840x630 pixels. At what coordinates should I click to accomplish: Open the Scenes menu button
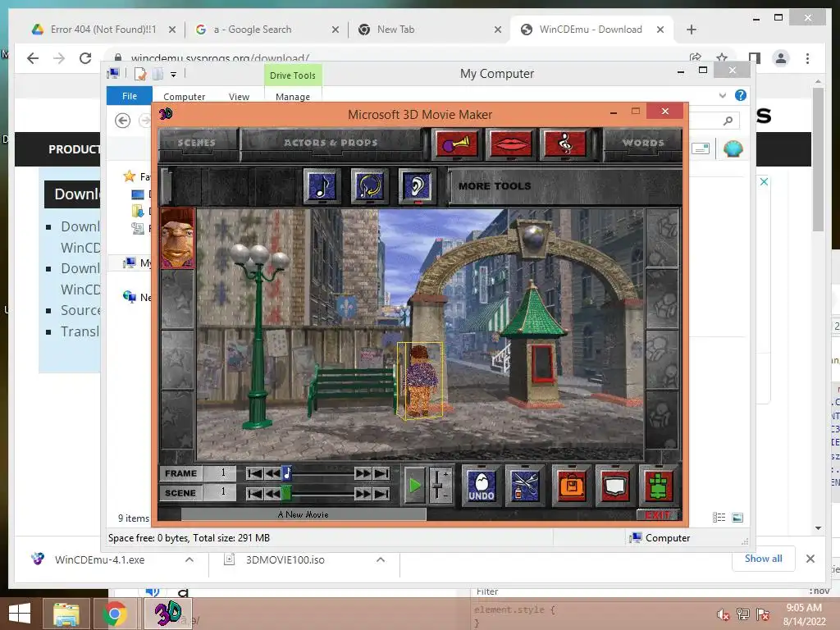pyautogui.click(x=197, y=143)
